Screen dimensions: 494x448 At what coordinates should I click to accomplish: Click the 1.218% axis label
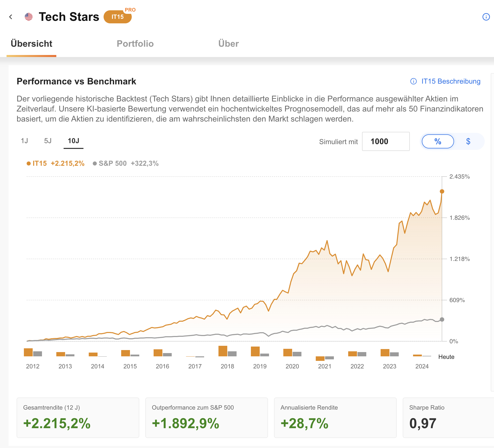460,259
